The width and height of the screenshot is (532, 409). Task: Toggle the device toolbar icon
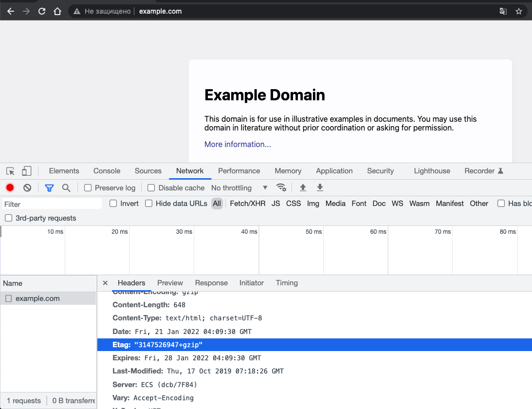click(26, 171)
